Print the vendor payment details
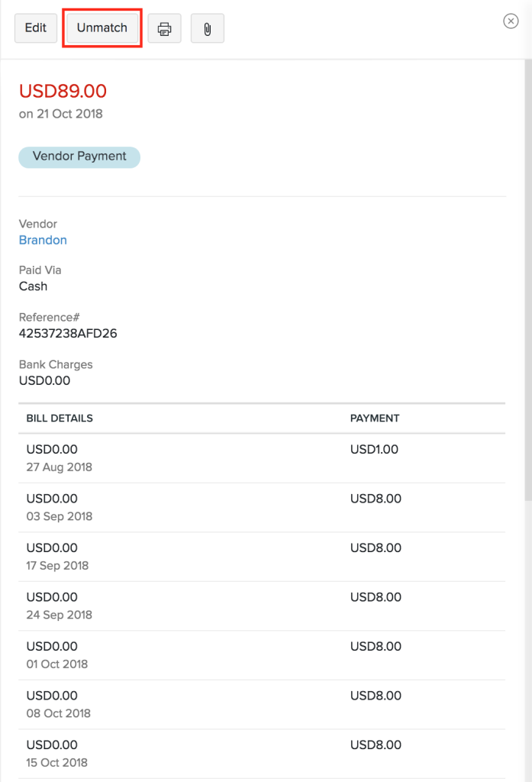This screenshot has height=782, width=532. (164, 29)
